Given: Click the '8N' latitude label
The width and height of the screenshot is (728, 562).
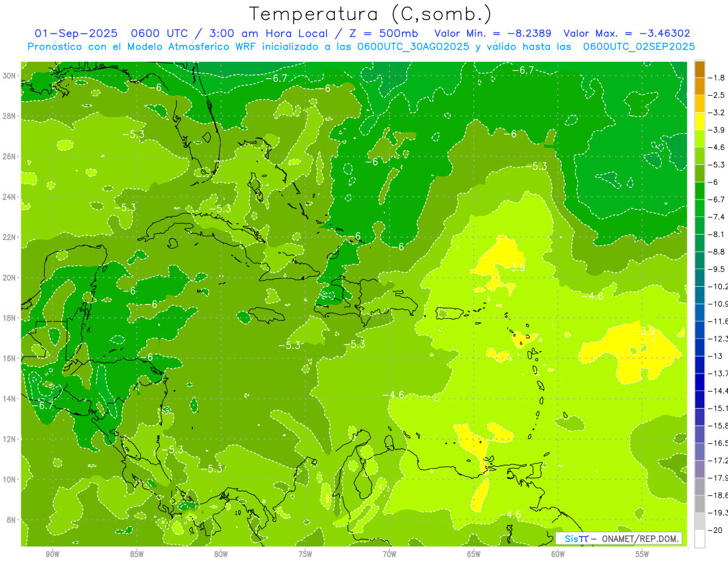Looking at the screenshot, I should click(12, 520).
